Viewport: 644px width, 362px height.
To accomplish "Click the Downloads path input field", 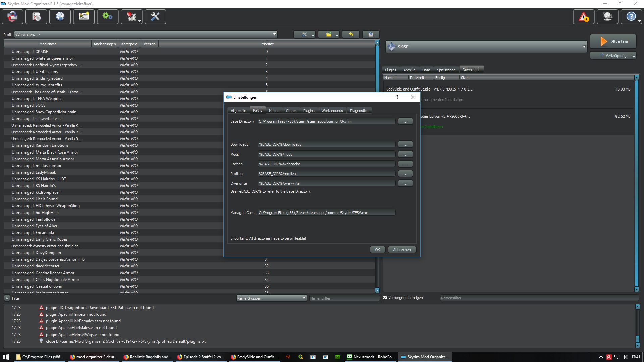I will coord(326,144).
